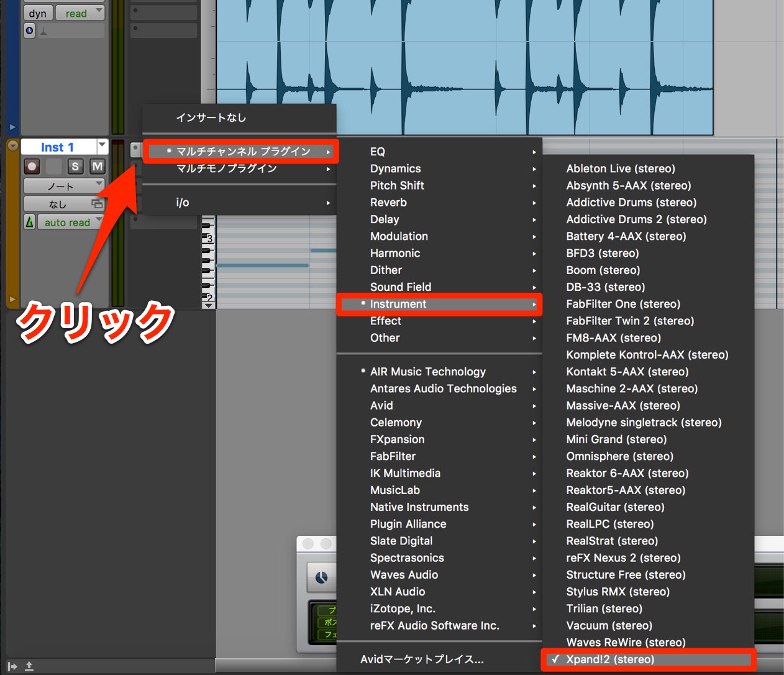The height and width of the screenshot is (675, 784).
Task: Mute the Inst 1 track
Action: coord(98,167)
